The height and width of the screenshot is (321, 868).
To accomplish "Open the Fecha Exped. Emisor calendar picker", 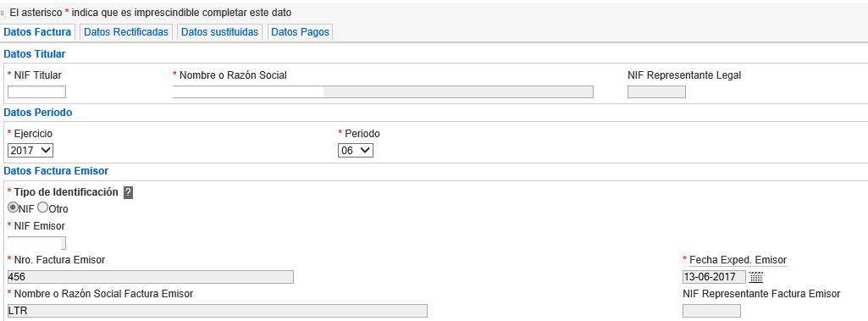I will [x=755, y=277].
